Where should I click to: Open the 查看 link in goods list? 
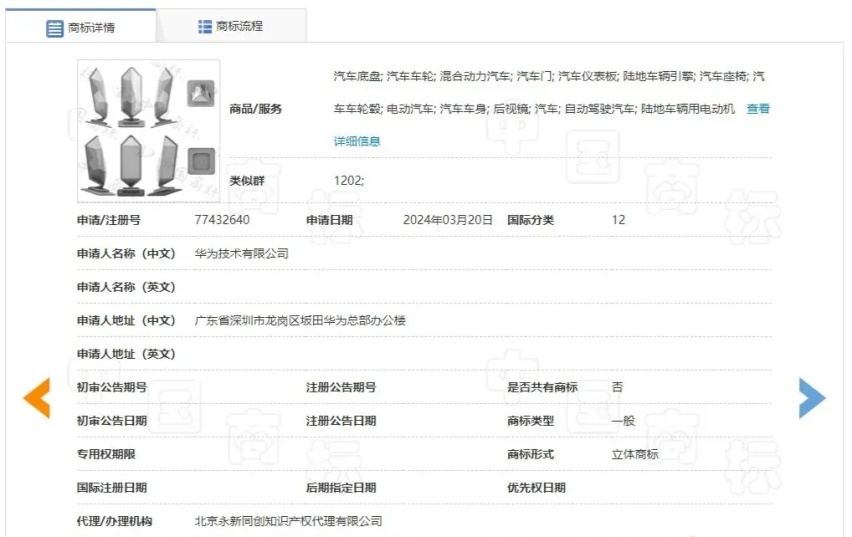758,109
